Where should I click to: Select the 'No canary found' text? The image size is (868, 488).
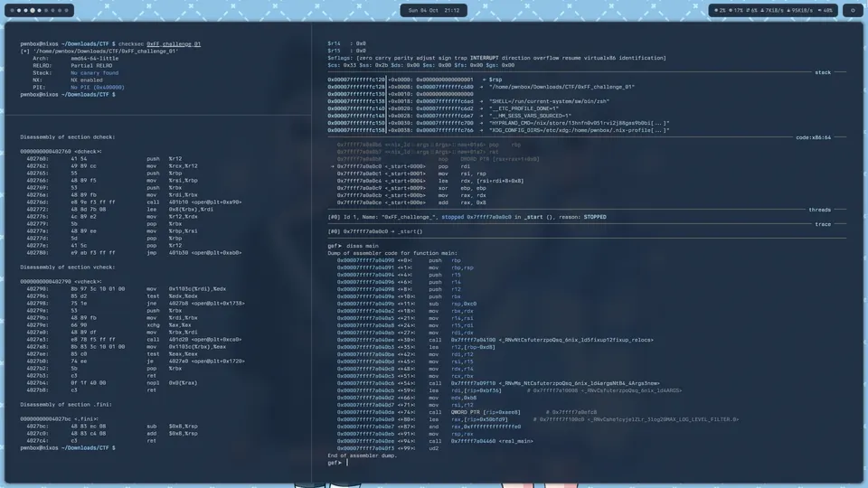tap(94, 72)
